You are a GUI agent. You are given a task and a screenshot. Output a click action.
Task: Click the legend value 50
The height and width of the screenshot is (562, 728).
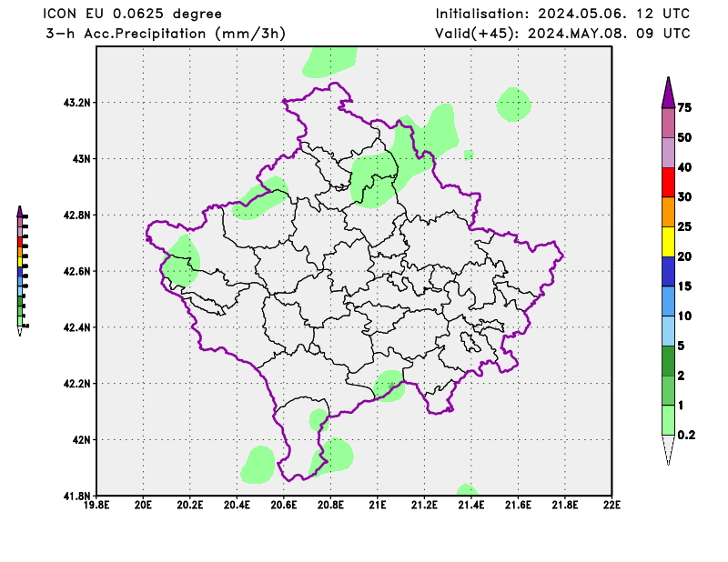(684, 137)
